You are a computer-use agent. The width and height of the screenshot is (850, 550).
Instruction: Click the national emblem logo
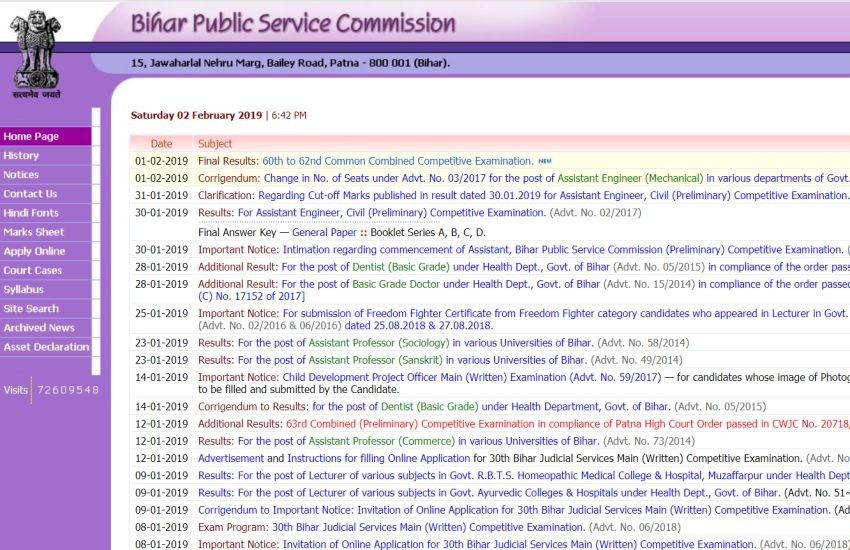click(36, 50)
